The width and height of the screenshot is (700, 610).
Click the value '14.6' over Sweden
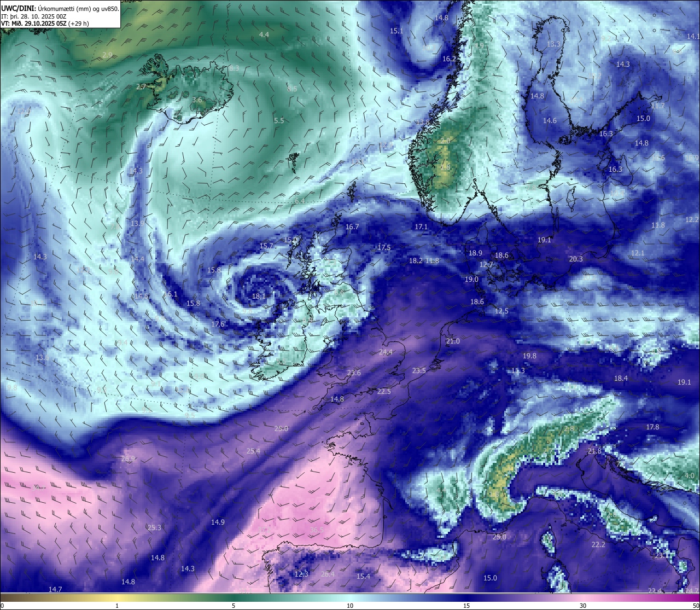550,120
